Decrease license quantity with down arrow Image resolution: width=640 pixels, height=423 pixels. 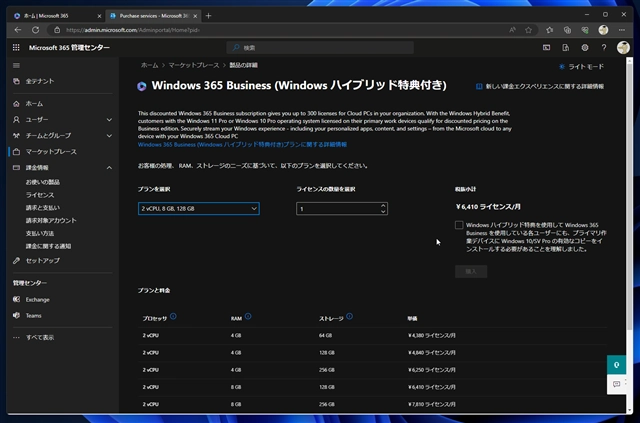coord(383,212)
